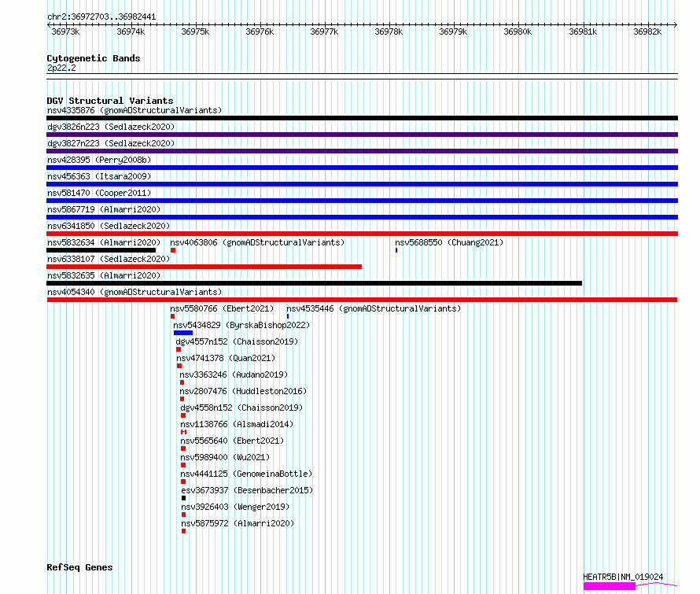The image size is (700, 594).
Task: Select the red nsv5565640 Ebert2021 marker
Action: tap(183, 448)
